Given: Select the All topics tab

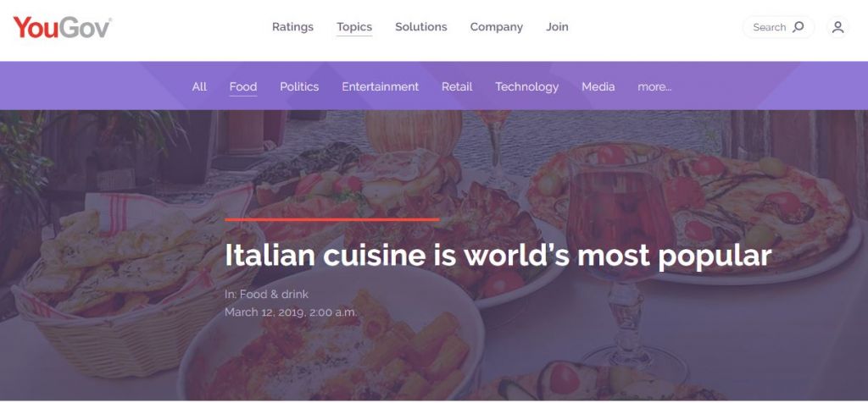Looking at the screenshot, I should tap(199, 87).
